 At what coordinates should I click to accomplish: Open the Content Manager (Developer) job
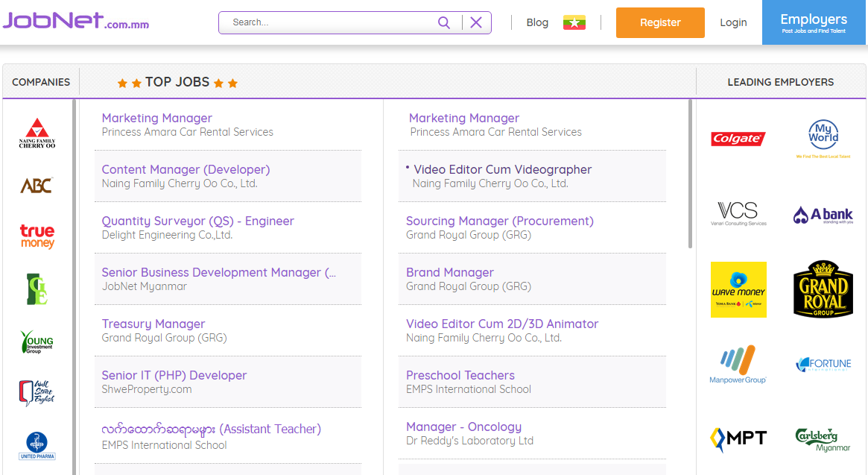pyautogui.click(x=186, y=169)
